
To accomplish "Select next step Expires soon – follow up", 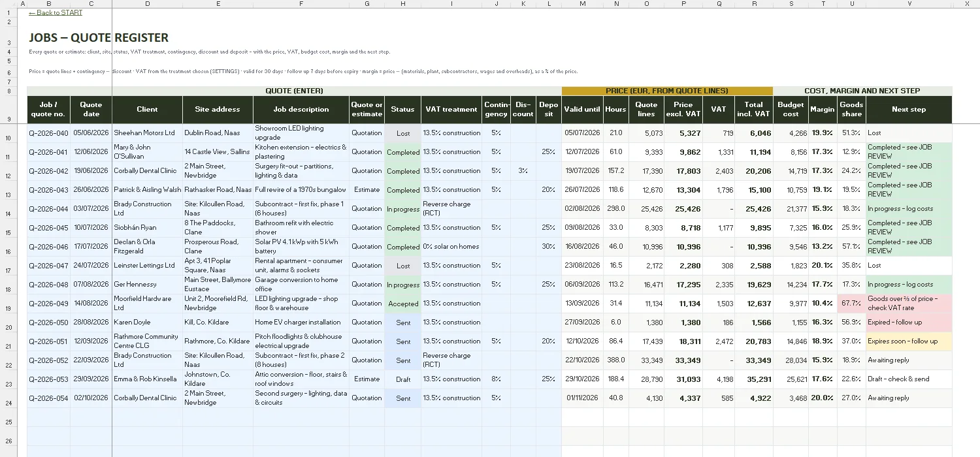I will 909,341.
